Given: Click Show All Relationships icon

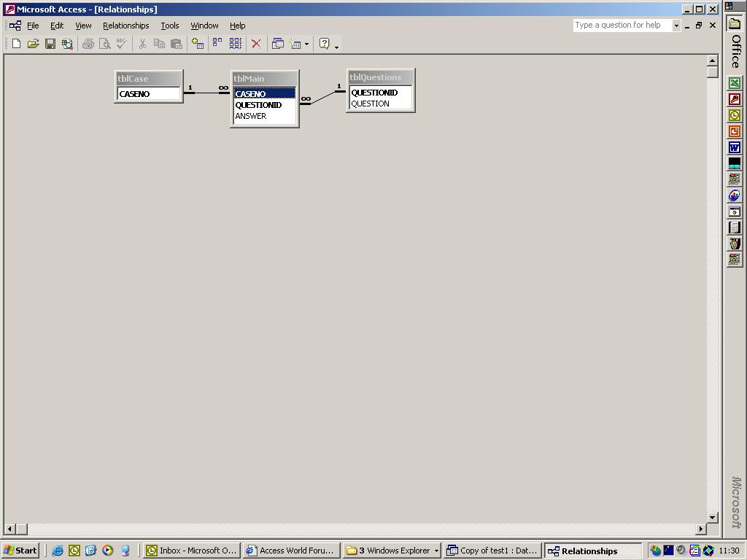Looking at the screenshot, I should 236,44.
